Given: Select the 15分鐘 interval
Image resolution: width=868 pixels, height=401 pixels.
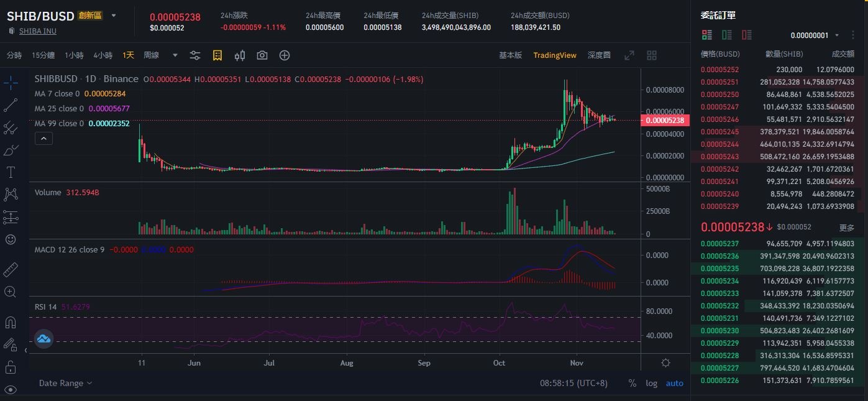Looking at the screenshot, I should 43,55.
